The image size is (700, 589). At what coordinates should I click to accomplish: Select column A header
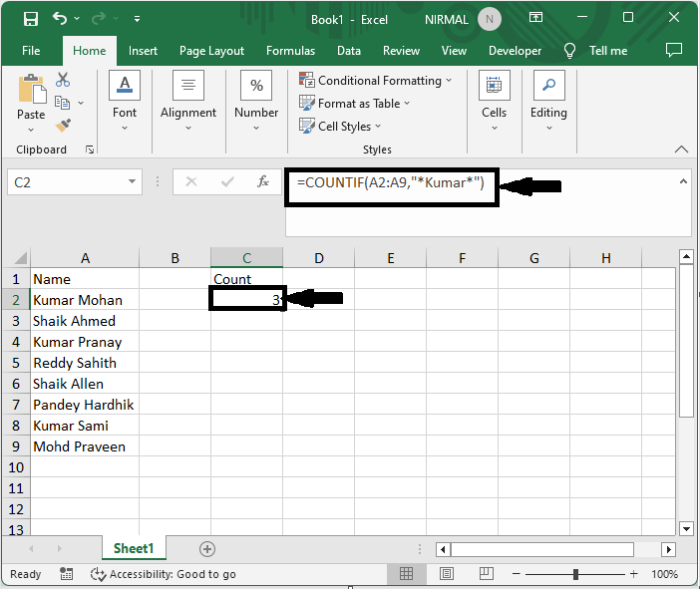click(x=85, y=258)
